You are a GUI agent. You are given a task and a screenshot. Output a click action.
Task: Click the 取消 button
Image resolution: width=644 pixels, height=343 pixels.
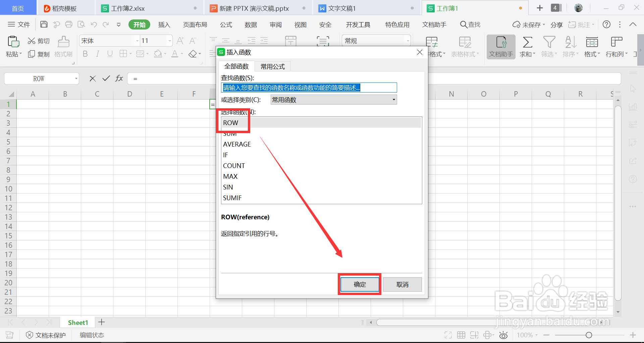tap(402, 284)
